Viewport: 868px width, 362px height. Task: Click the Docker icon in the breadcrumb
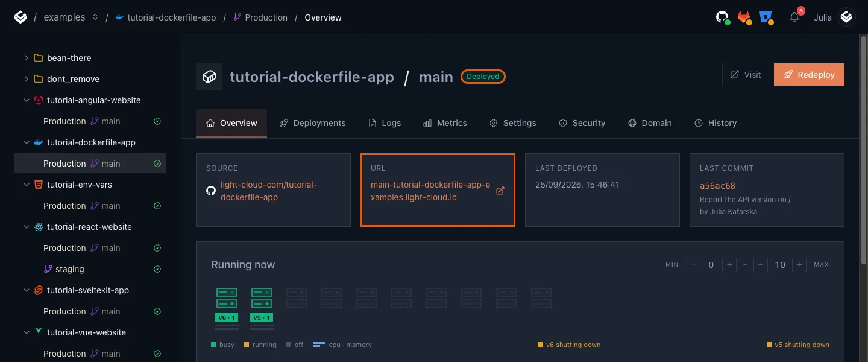(119, 17)
